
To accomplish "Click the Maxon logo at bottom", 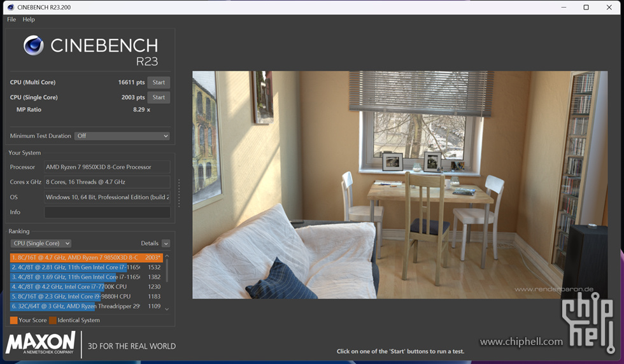I will 41,344.
